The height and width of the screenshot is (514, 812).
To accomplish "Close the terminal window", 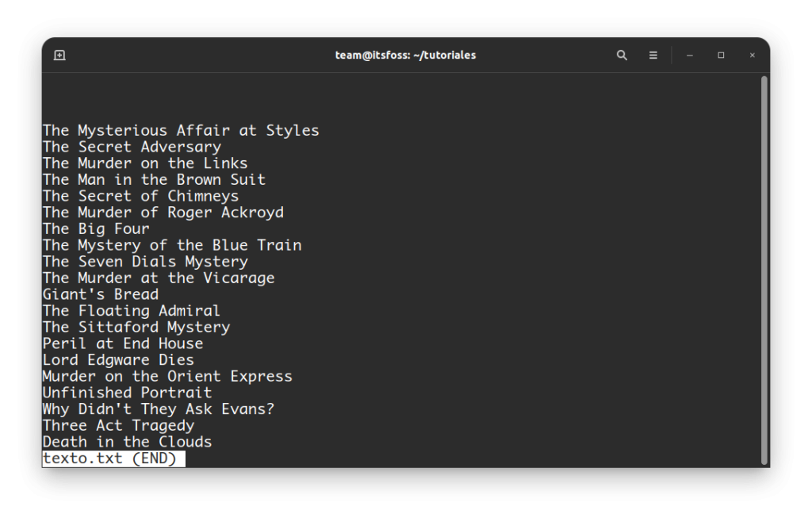I will (x=752, y=55).
